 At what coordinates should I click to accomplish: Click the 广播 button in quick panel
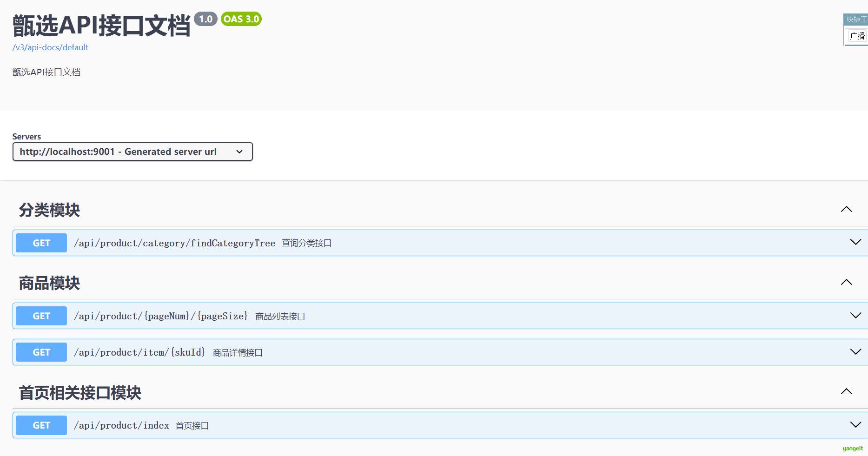click(857, 36)
